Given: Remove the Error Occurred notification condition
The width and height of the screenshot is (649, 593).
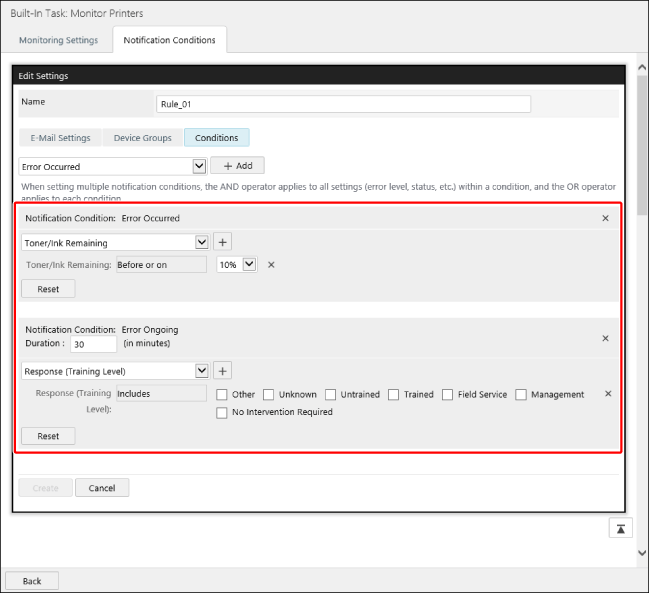Looking at the screenshot, I should (x=605, y=218).
